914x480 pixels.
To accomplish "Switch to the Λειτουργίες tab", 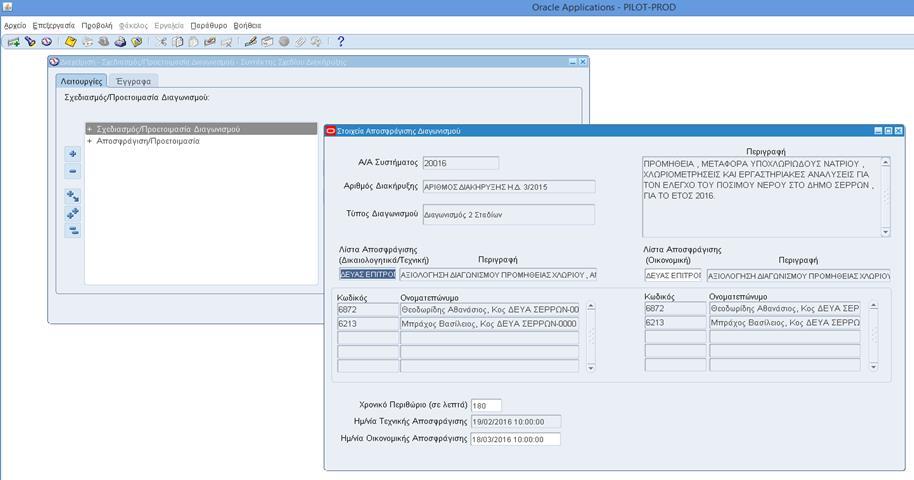I will [81, 81].
